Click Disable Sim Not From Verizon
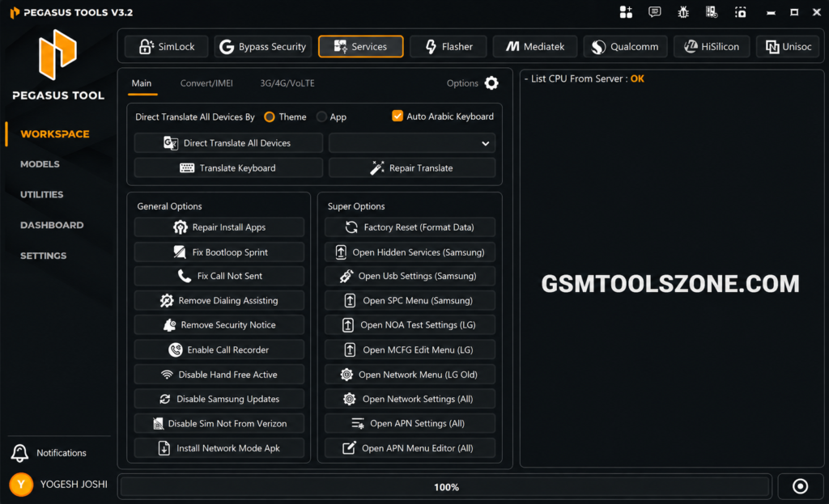Image resolution: width=829 pixels, height=504 pixels. click(x=219, y=423)
